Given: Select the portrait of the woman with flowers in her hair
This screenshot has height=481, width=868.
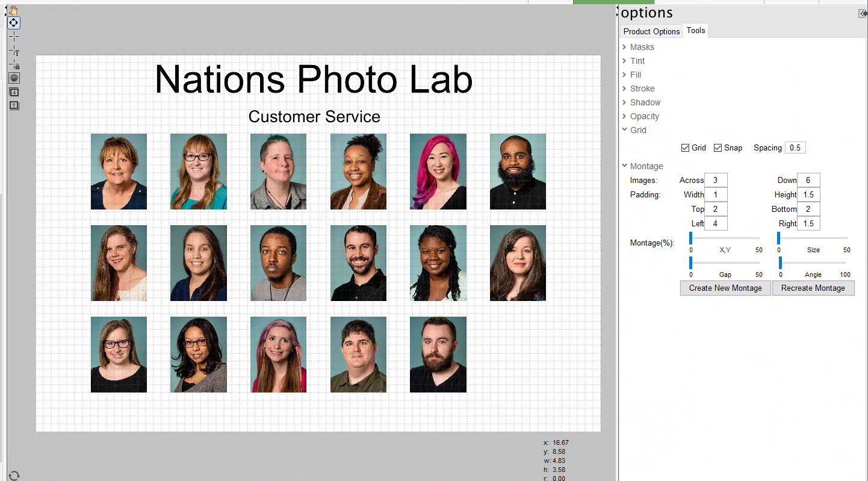Looking at the screenshot, I should point(119,263).
